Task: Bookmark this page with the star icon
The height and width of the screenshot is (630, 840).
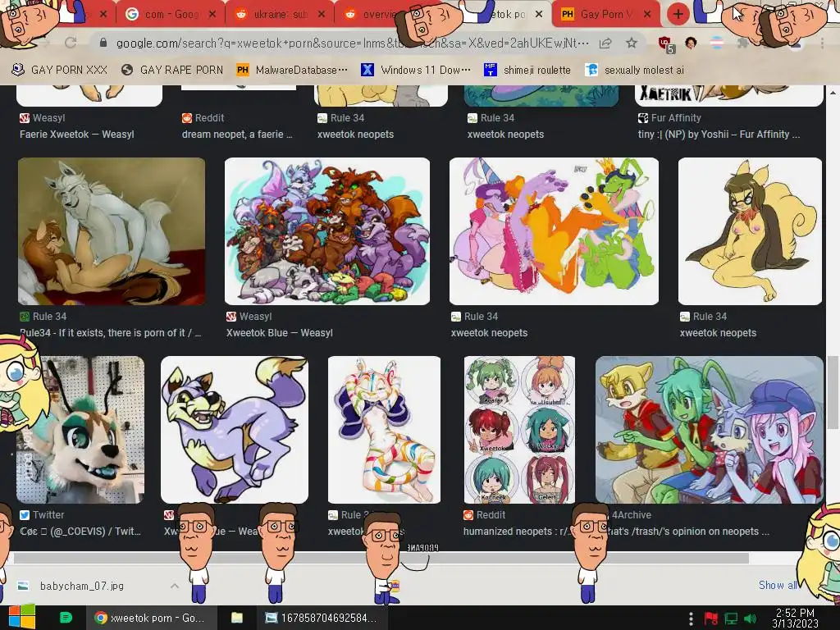Action: pos(632,43)
